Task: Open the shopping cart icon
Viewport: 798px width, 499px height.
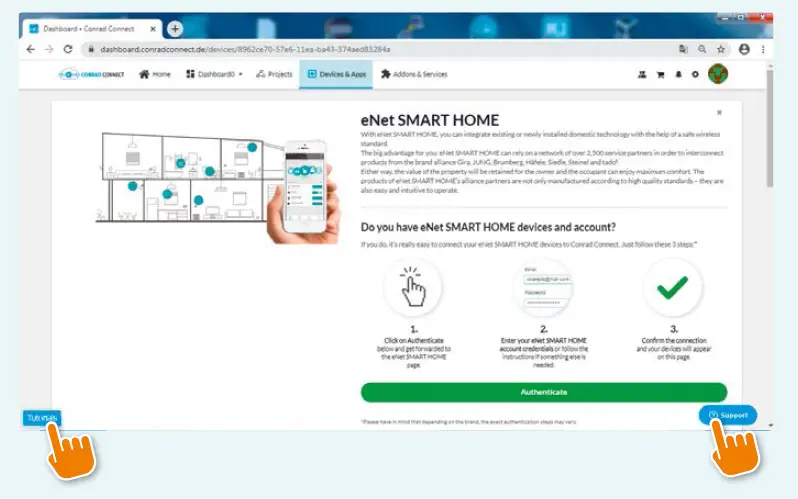Action: tap(661, 75)
